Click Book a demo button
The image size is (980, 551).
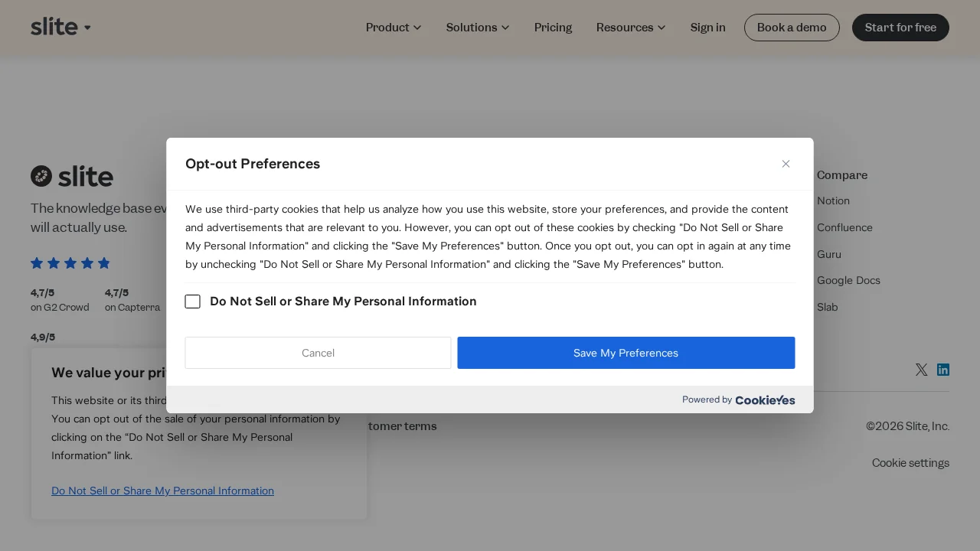pyautogui.click(x=792, y=28)
